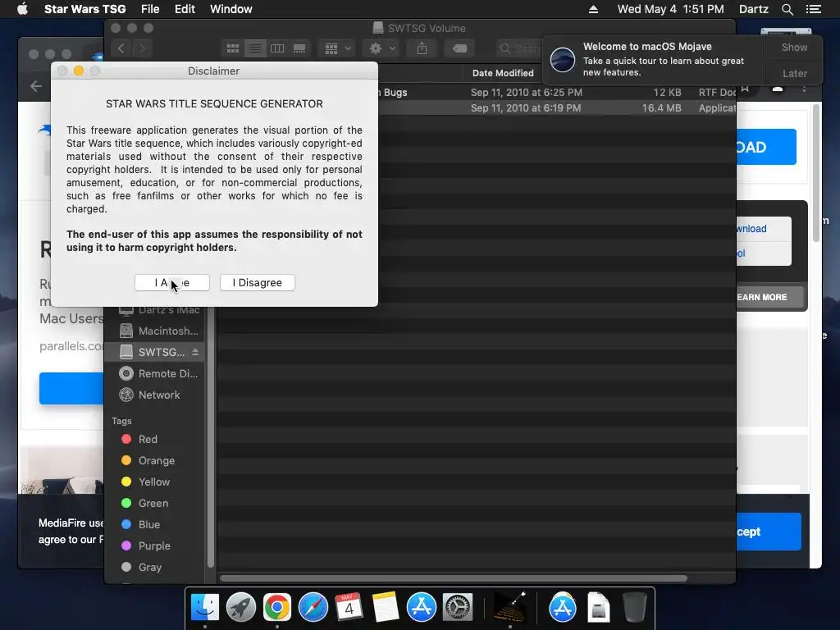Image resolution: width=840 pixels, height=630 pixels.
Task: Show the macOS Mojave tour notification
Action: [794, 47]
